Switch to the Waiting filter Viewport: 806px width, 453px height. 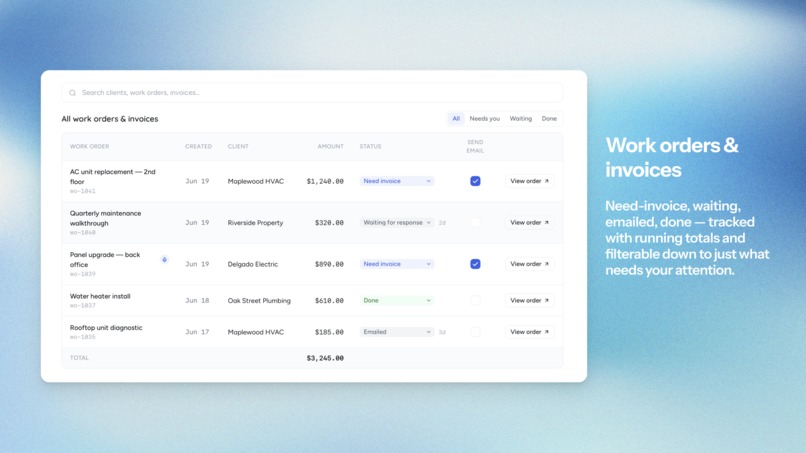click(x=521, y=119)
